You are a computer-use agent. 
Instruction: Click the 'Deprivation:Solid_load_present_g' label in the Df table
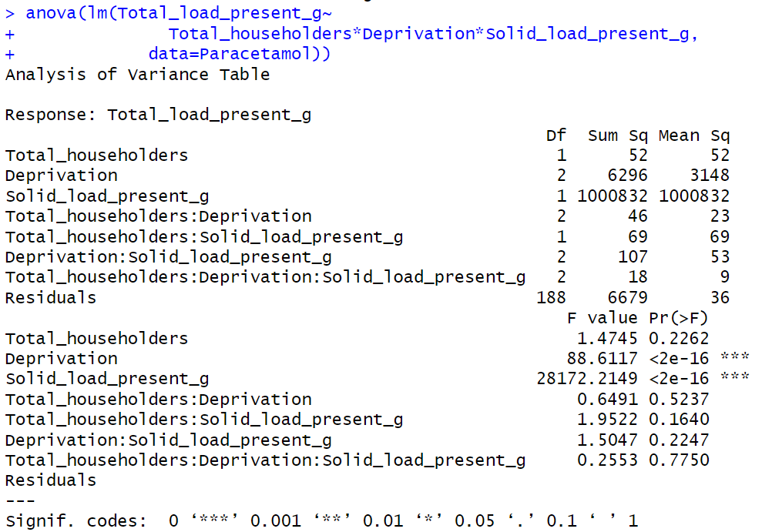coord(169,257)
